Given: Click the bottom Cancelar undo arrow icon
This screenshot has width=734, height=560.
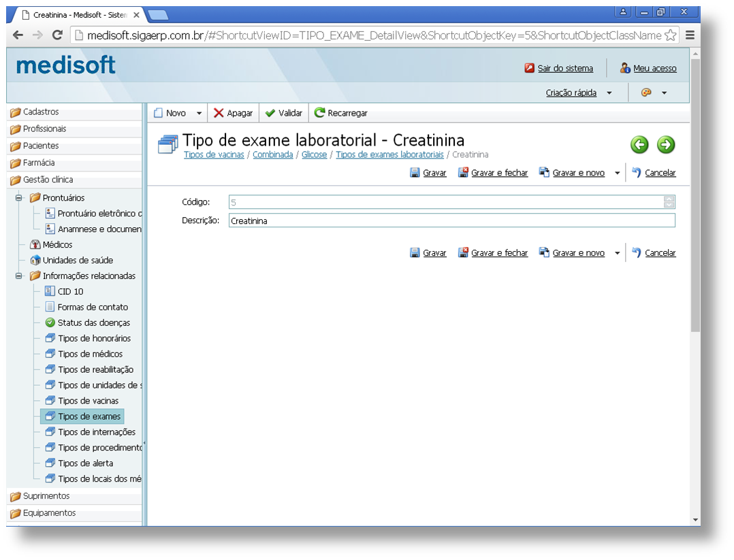Looking at the screenshot, I should [x=637, y=252].
